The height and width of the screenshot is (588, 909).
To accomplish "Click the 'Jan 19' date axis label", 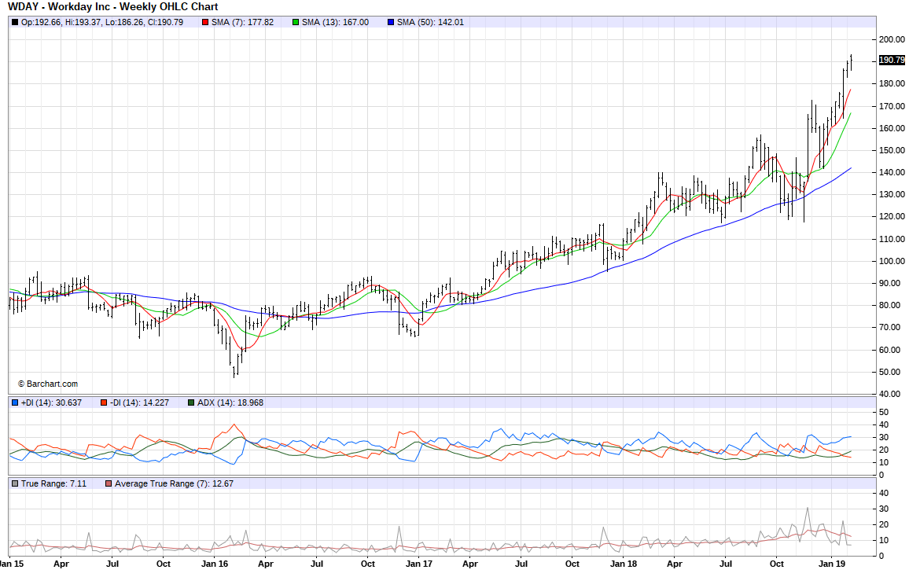I will click(831, 564).
